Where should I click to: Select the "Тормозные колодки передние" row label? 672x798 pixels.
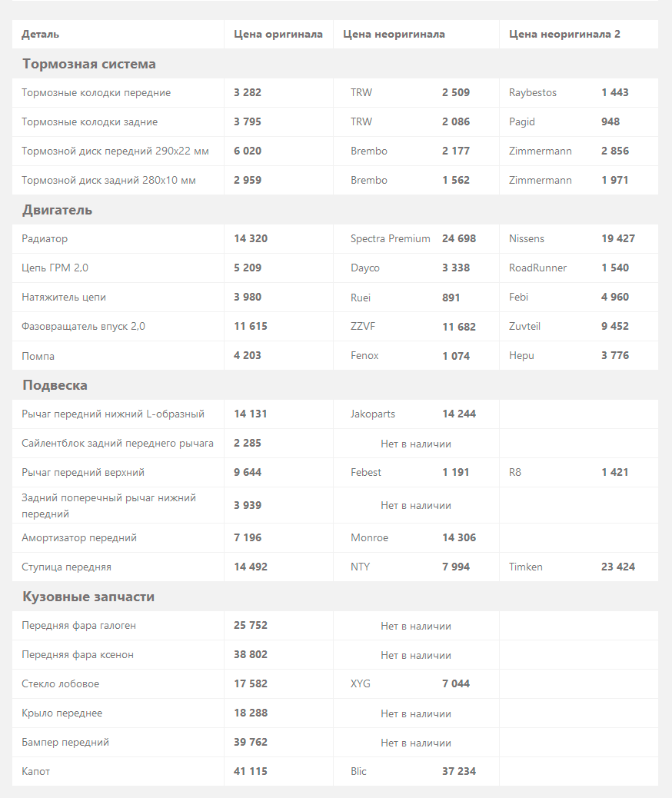96,92
